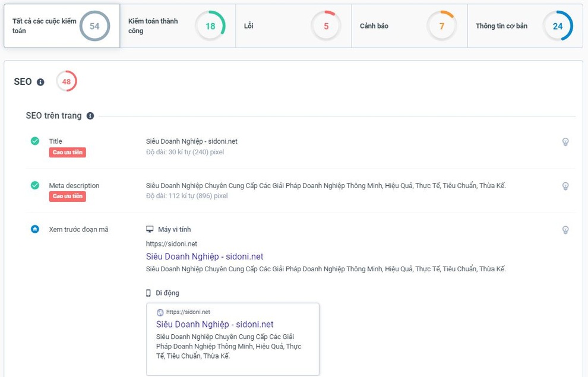This screenshot has height=377, width=588.
Task: Click 'Di động' label text
Action: 167,293
